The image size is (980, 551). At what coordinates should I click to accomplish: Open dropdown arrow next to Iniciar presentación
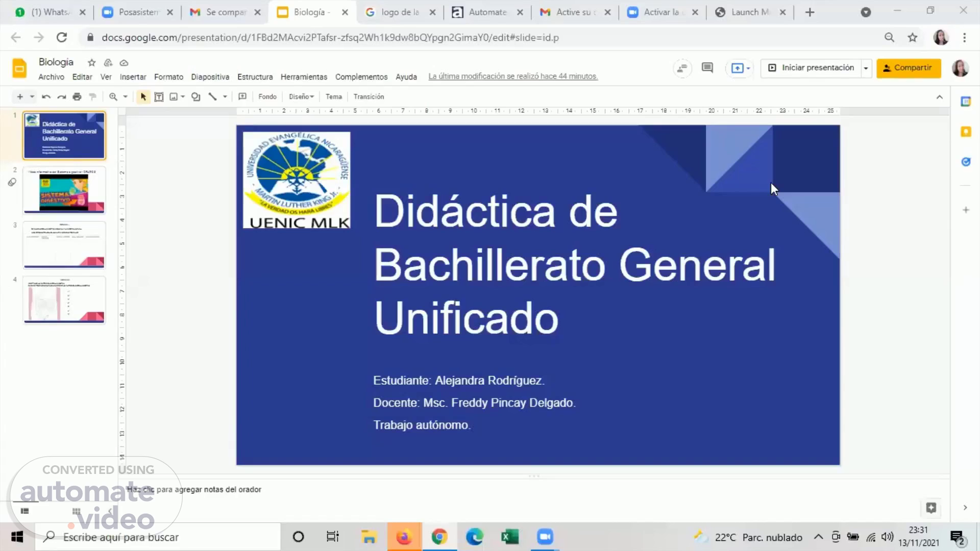[866, 68]
